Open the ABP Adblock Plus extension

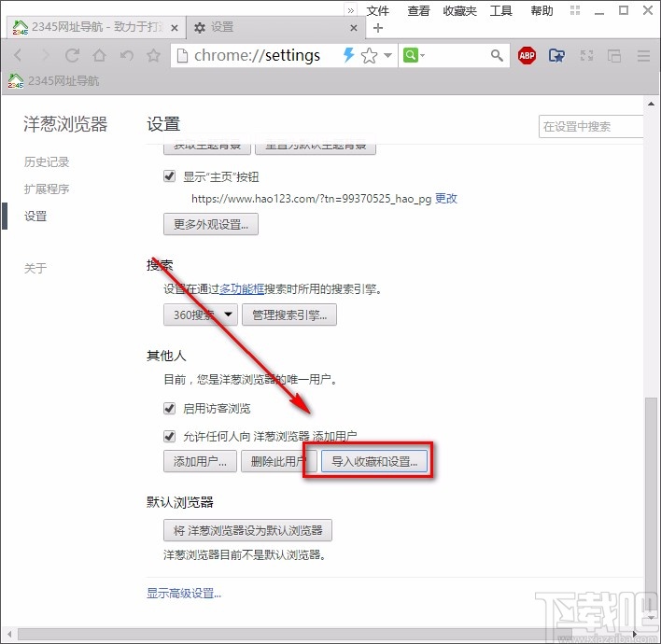click(527, 55)
